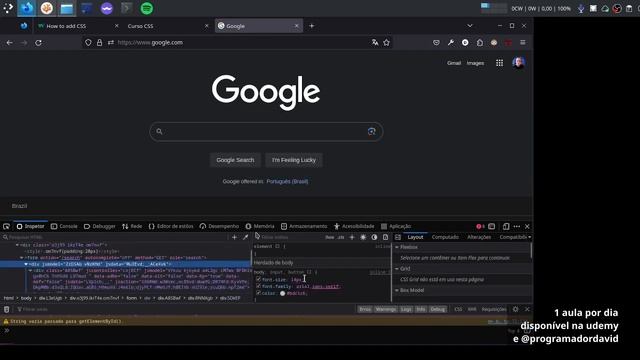Click the red error count badge in devtools
The width and height of the screenshot is (640, 360).
click(480, 227)
